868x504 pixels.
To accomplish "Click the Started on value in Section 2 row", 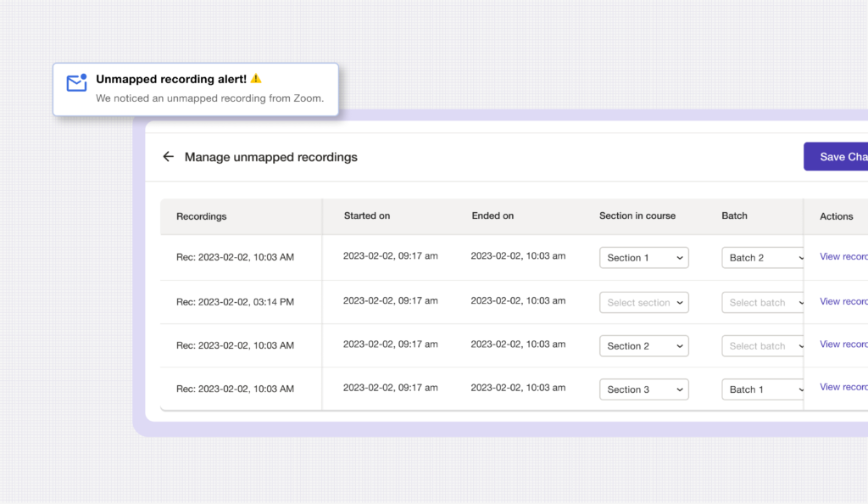I will point(390,344).
